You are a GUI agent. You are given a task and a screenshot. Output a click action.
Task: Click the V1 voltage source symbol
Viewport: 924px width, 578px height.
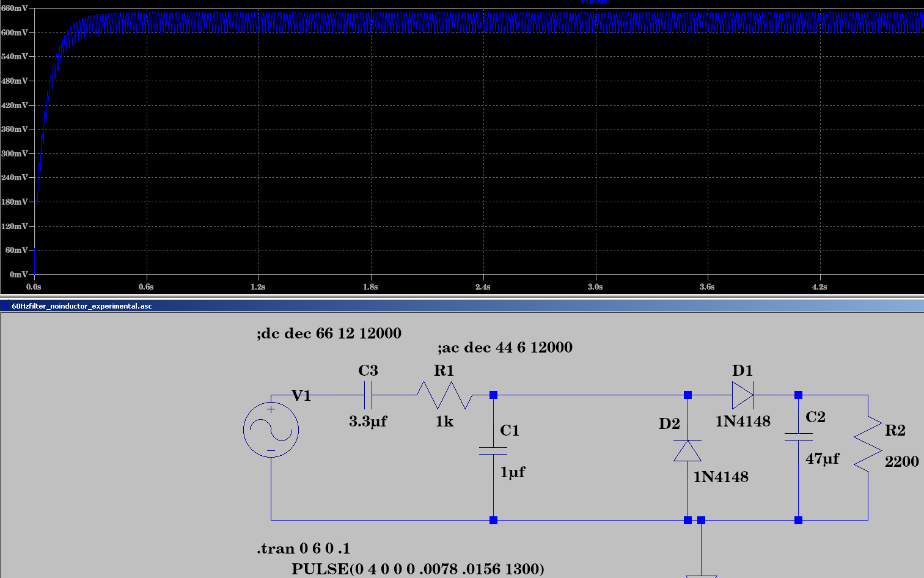pos(271,430)
